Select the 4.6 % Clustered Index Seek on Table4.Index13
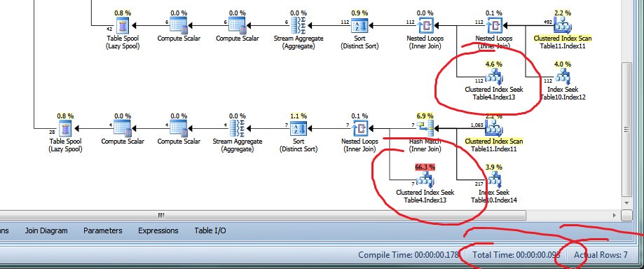This screenshot has height=269, width=644. tap(493, 77)
